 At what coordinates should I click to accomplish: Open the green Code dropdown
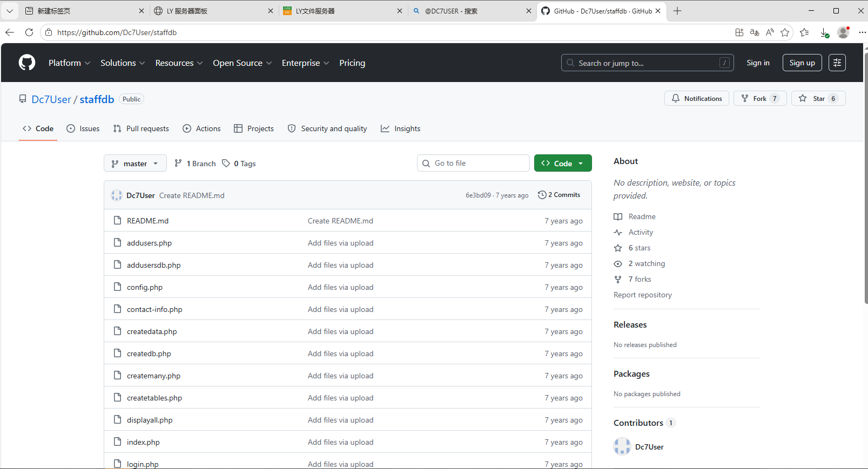point(563,163)
